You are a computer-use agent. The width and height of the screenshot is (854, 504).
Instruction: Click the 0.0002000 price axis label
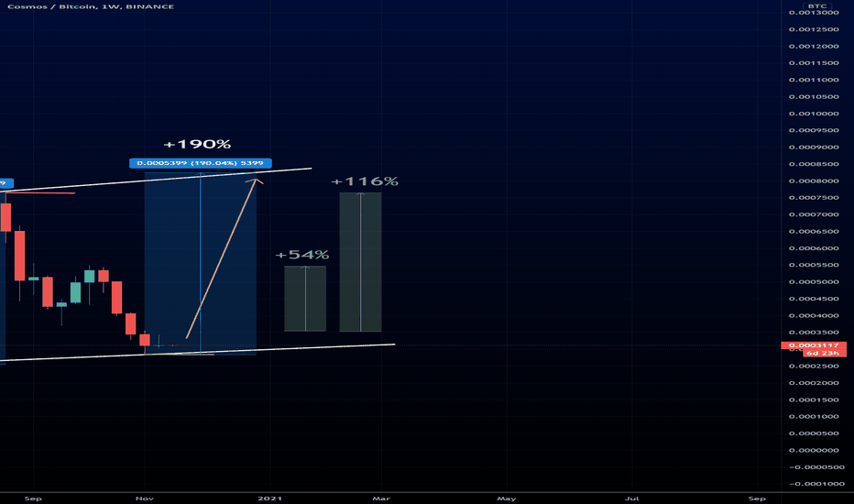pos(814,383)
